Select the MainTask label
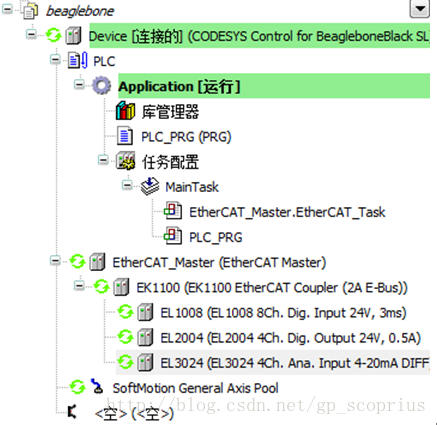This screenshot has height=425, width=437. point(192,187)
